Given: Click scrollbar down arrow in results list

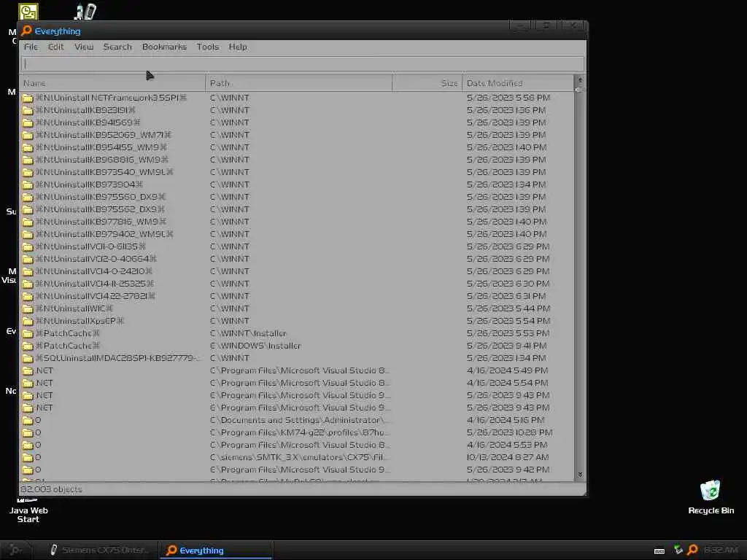Looking at the screenshot, I should click(580, 474).
